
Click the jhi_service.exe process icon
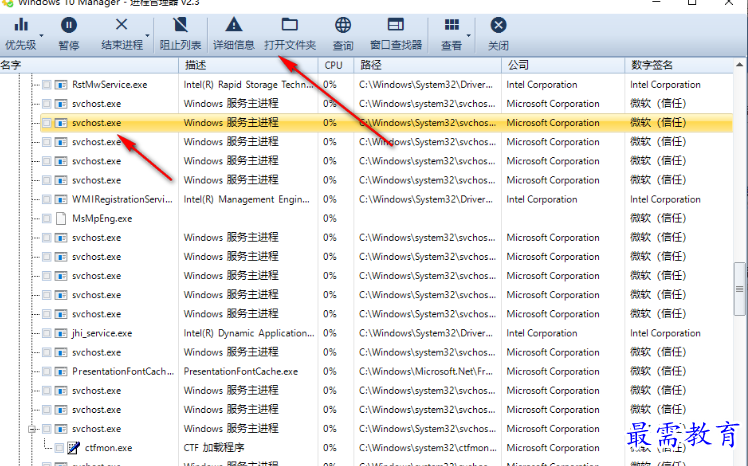click(61, 333)
